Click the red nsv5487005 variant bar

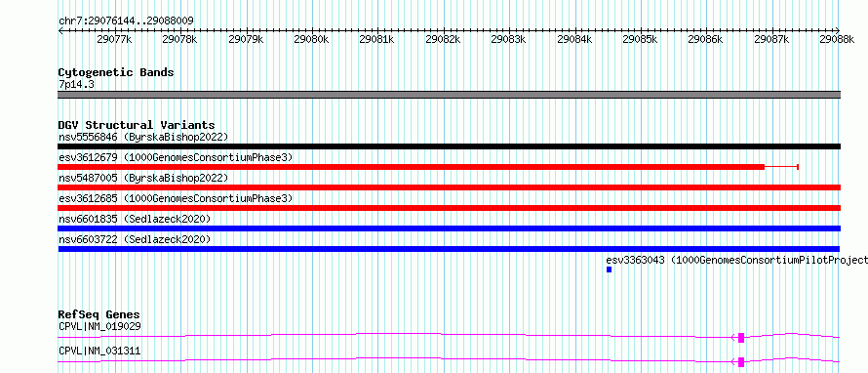point(450,187)
